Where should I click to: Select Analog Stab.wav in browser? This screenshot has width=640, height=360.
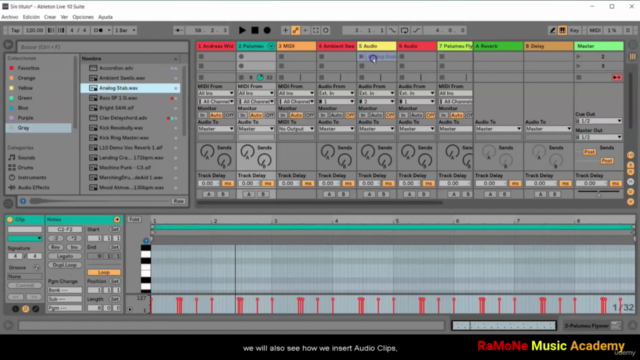coord(130,88)
